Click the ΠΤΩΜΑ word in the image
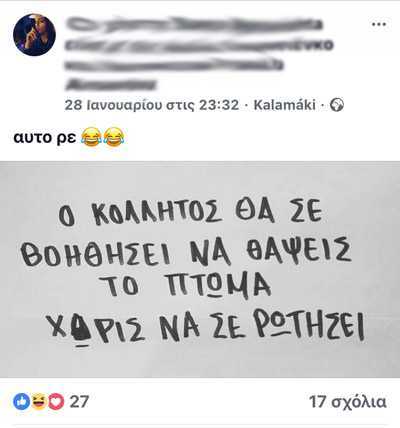This screenshot has width=400, height=428. pyautogui.click(x=218, y=286)
